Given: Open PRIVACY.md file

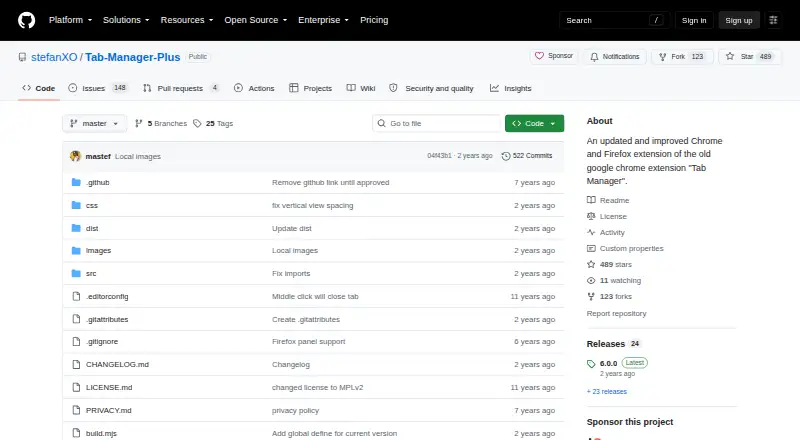Looking at the screenshot, I should 109,410.
